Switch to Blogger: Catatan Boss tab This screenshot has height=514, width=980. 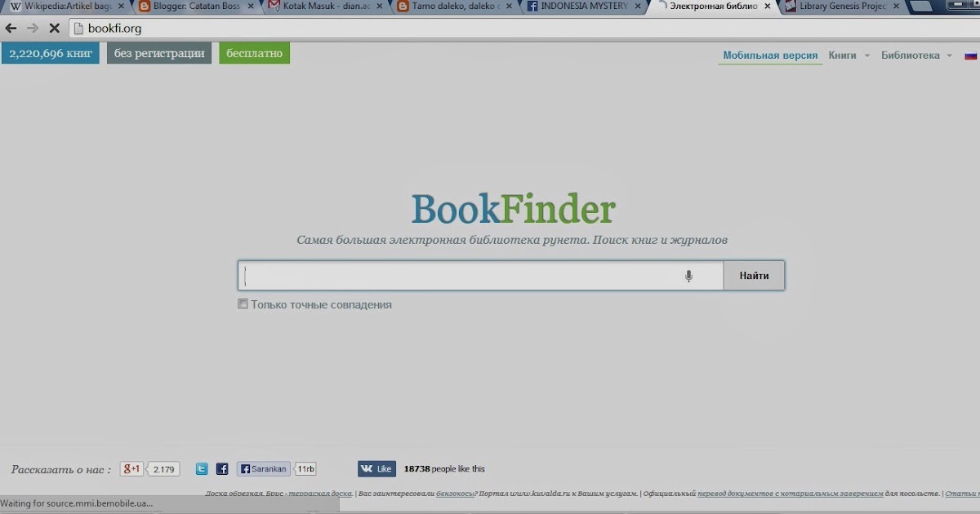tap(194, 7)
